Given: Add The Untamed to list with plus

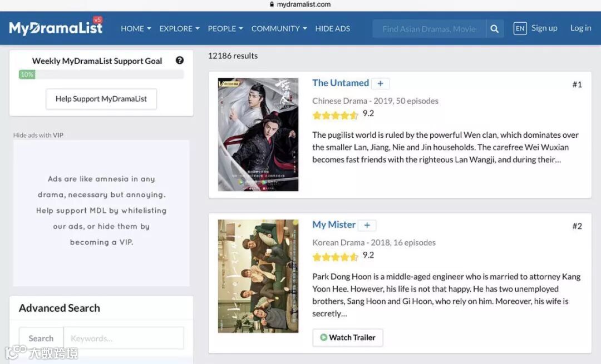Looking at the screenshot, I should click(380, 83).
